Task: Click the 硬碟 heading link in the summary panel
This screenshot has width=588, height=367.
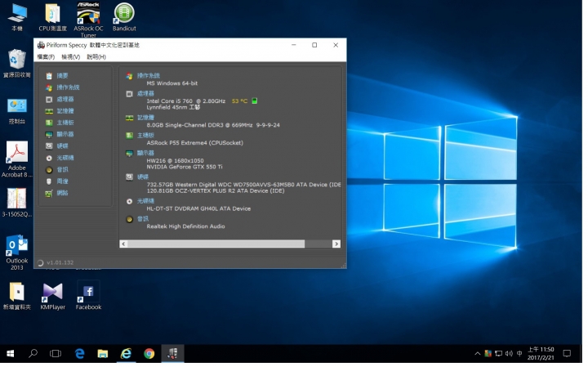Action: click(143, 177)
